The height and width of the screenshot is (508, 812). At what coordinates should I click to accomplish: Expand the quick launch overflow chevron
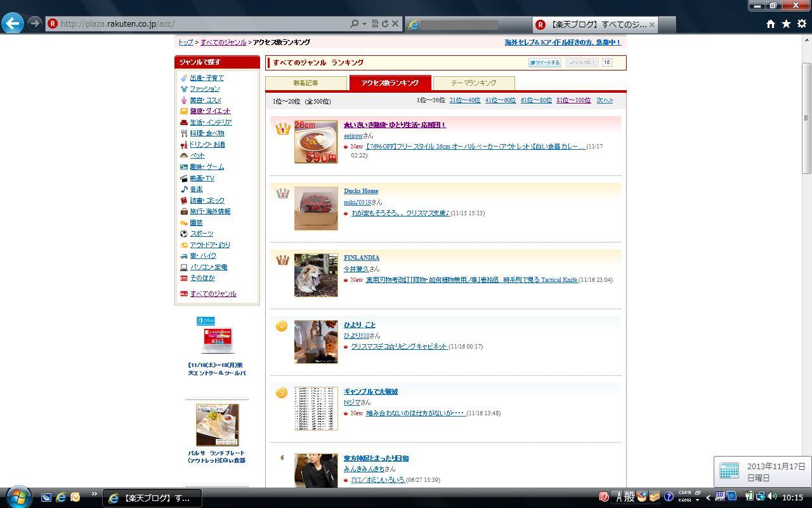(x=95, y=494)
